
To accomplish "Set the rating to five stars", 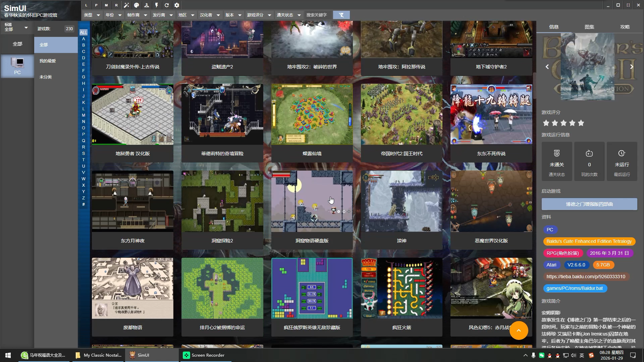I will point(581,123).
